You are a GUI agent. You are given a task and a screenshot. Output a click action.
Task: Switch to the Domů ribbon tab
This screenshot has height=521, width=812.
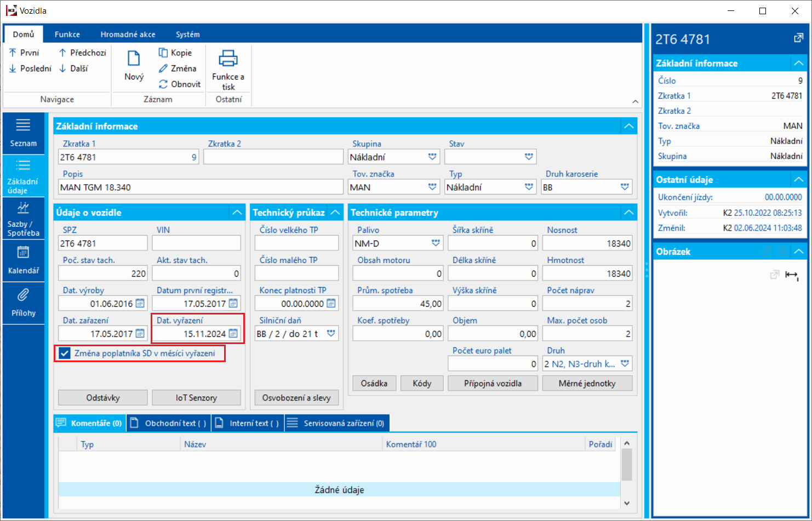tap(24, 34)
